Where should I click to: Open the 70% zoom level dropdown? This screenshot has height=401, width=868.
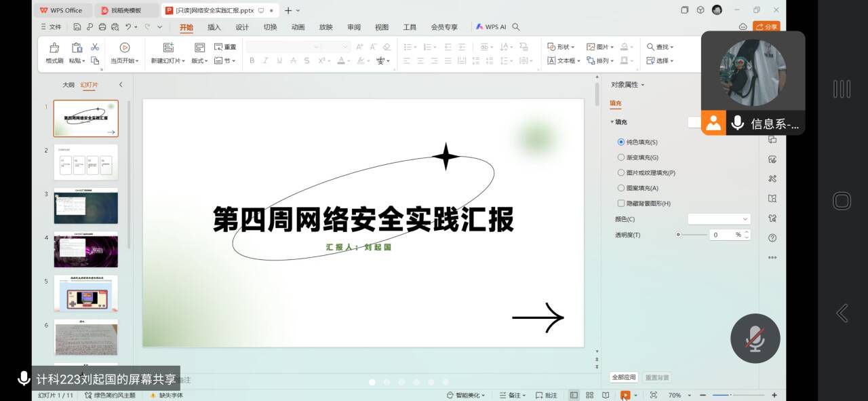point(679,395)
